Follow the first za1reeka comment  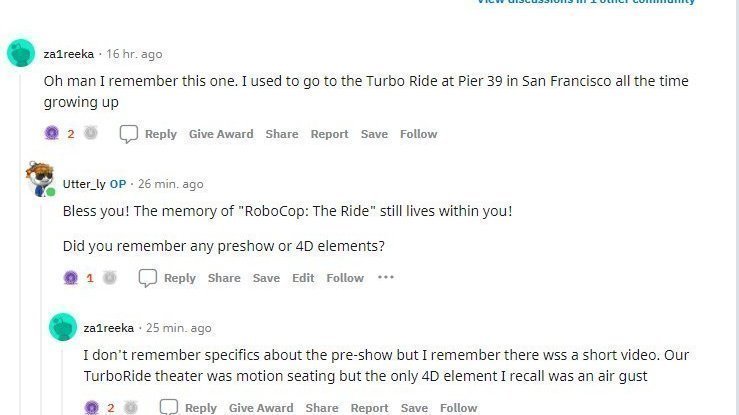tap(419, 134)
